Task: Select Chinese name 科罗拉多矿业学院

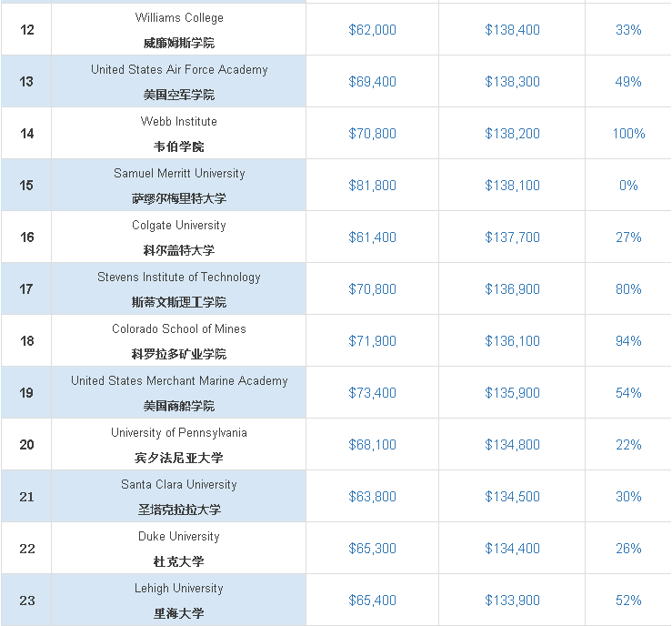Action: tap(179, 354)
